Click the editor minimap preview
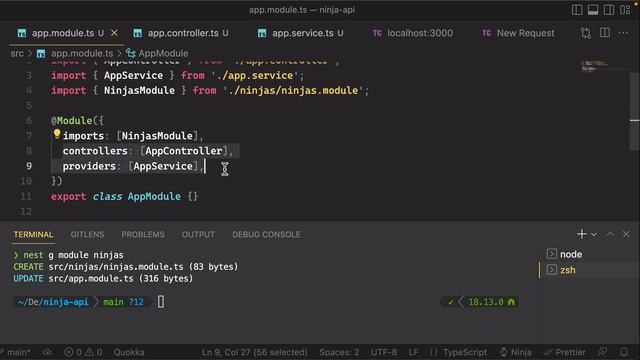This screenshot has height=360, width=640. point(594,66)
